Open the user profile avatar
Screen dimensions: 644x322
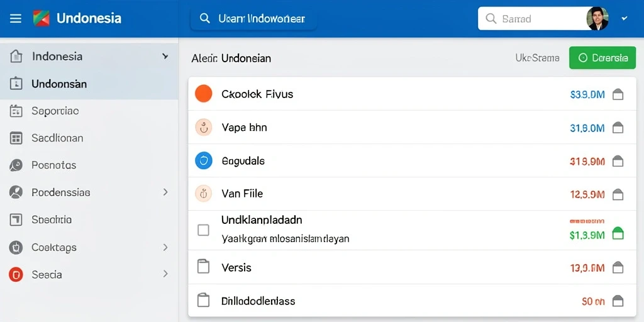click(x=597, y=18)
